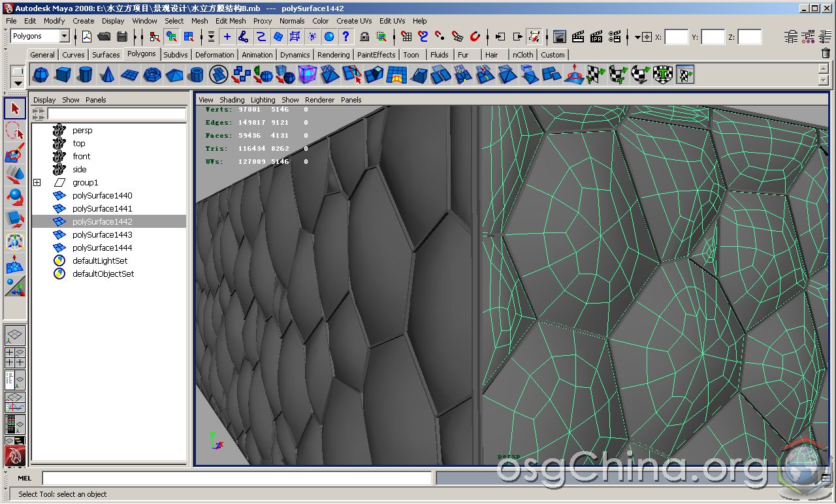Click the Outliner search text field
836x504 pixels.
coord(117,114)
